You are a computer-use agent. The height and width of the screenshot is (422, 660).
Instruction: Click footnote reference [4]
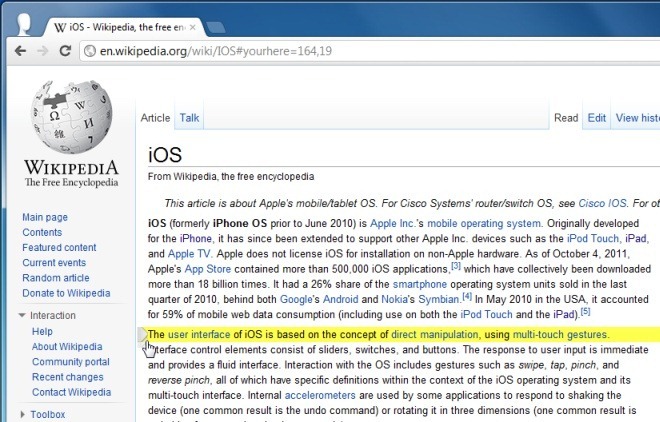pos(467,296)
